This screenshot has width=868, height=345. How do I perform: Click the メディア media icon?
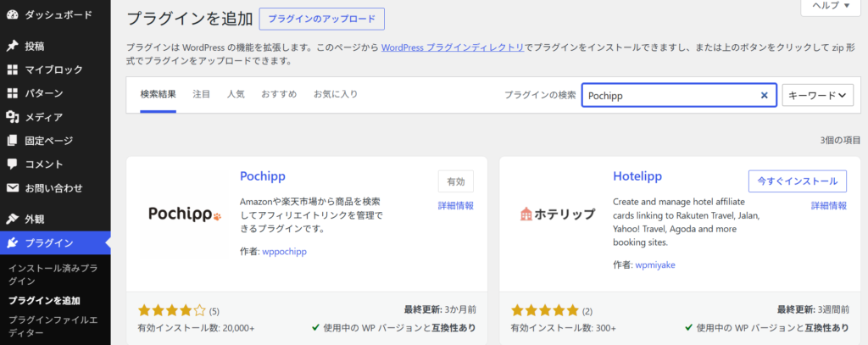[12, 117]
